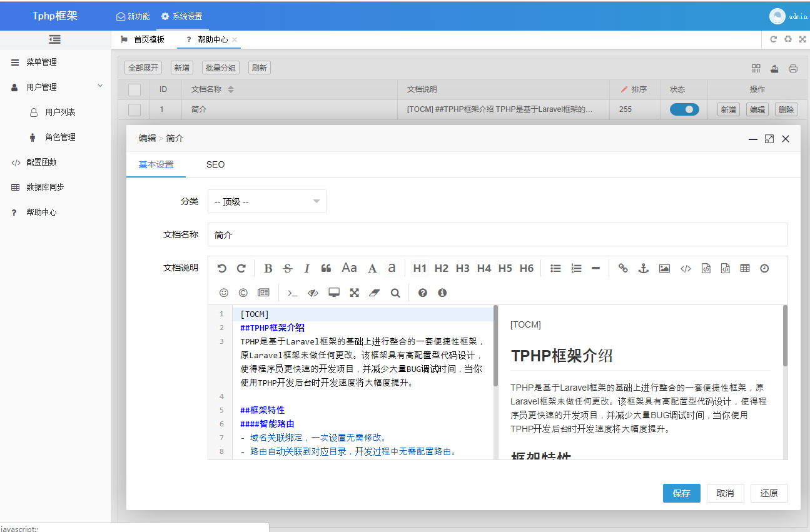Click the 取消 button
Screen dimensions: 810x532
click(x=726, y=493)
